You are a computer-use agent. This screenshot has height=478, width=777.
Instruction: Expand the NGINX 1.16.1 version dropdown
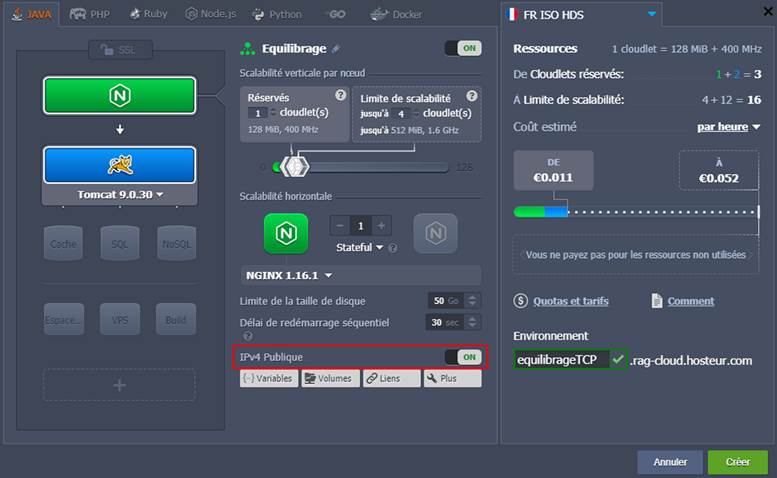289,275
